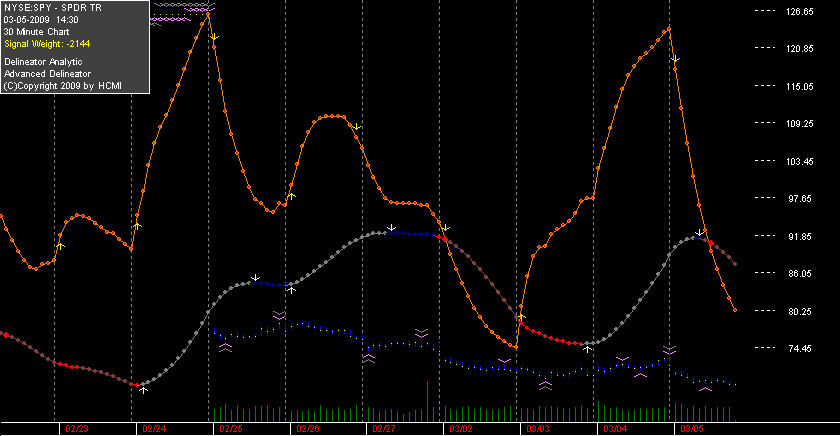
Task: Click the tallest green volume bar
Action: (x=428, y=401)
